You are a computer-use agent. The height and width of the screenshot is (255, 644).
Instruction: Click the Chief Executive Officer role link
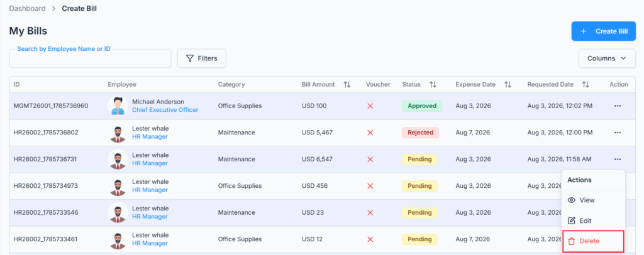point(165,110)
